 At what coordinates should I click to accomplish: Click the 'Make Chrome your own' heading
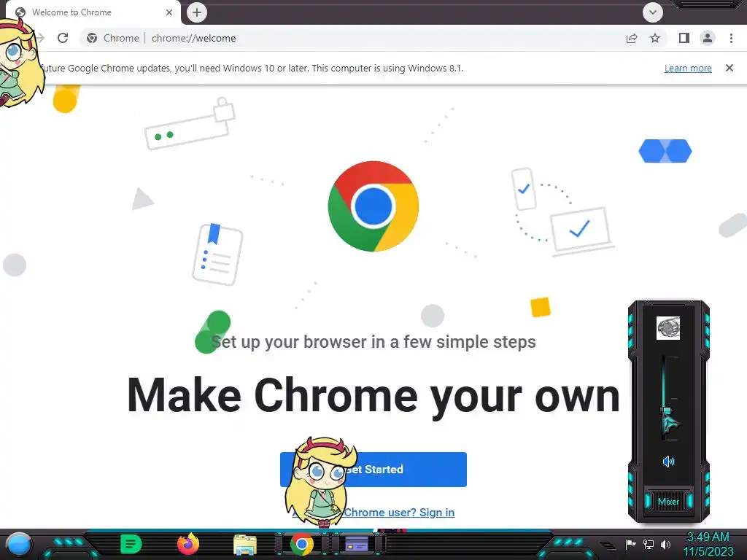(x=373, y=395)
